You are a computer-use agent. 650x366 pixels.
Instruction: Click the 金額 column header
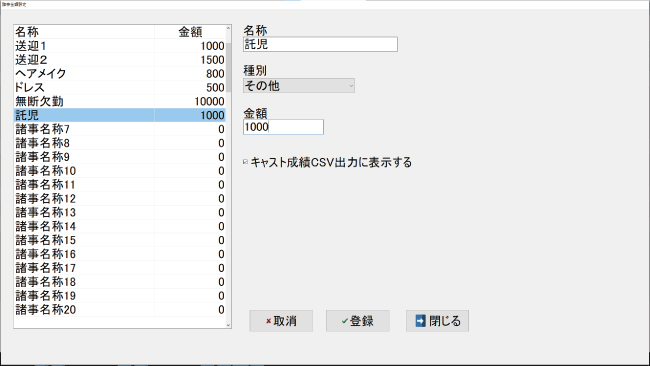tap(190, 32)
